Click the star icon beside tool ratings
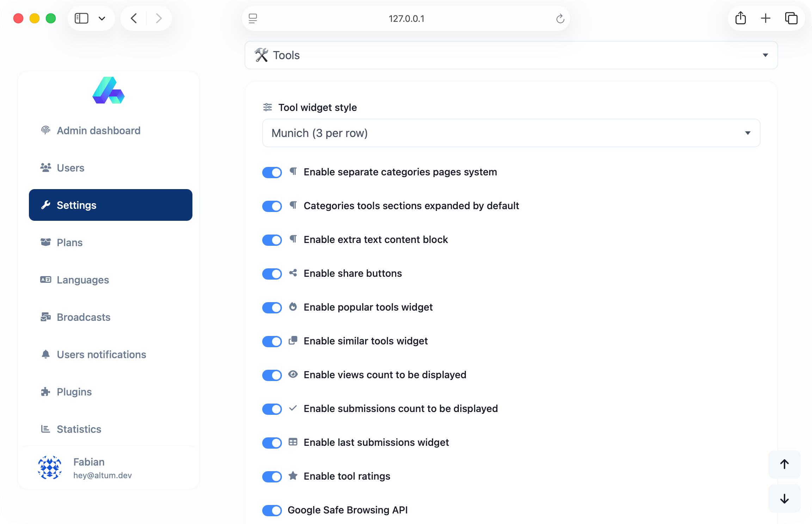Viewport: 812px width, 524px height. coord(293,476)
